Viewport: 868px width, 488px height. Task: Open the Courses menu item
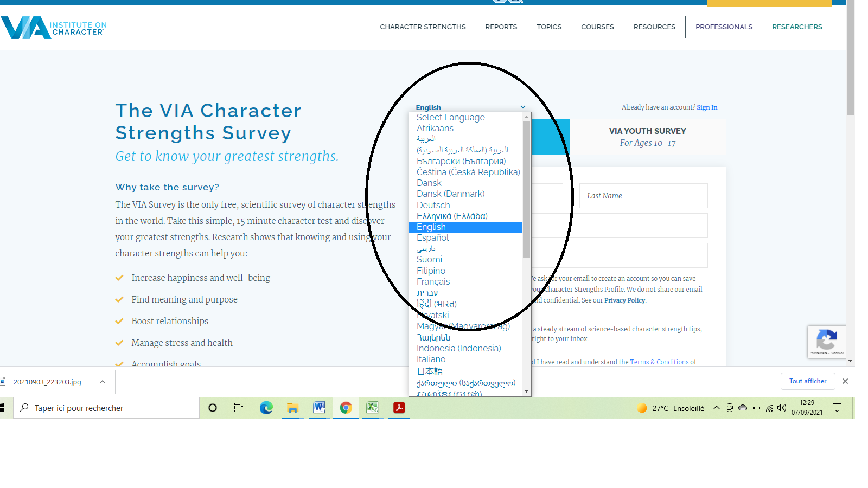[x=597, y=27]
